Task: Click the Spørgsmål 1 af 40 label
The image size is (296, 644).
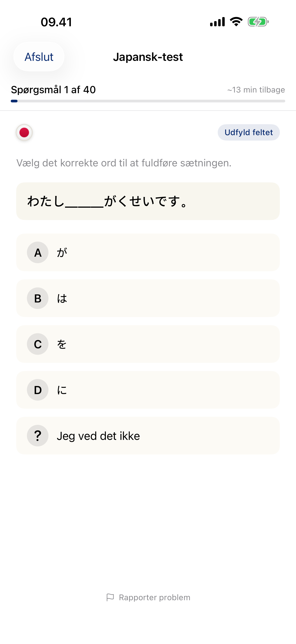Action: click(53, 90)
